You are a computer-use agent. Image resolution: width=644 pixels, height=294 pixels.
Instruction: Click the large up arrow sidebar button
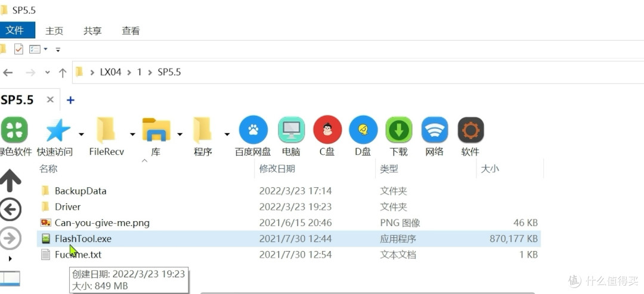click(x=10, y=181)
